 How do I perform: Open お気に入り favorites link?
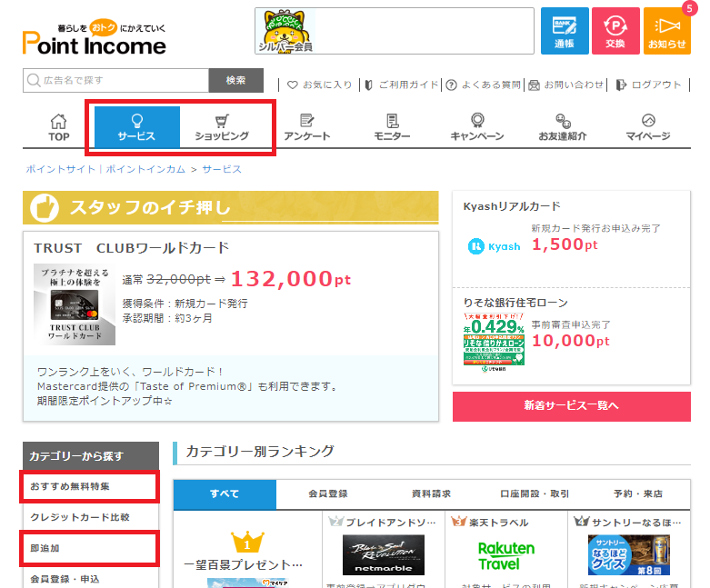(319, 85)
